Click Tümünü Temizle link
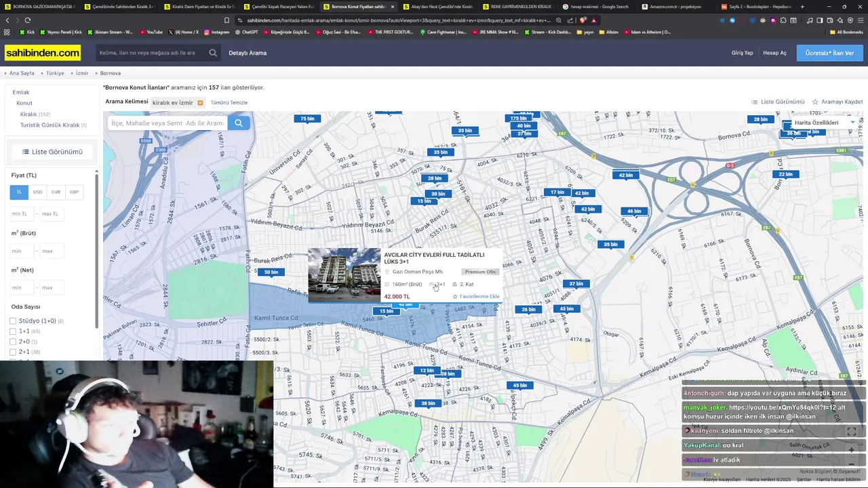The width and height of the screenshot is (868, 488). click(x=229, y=103)
